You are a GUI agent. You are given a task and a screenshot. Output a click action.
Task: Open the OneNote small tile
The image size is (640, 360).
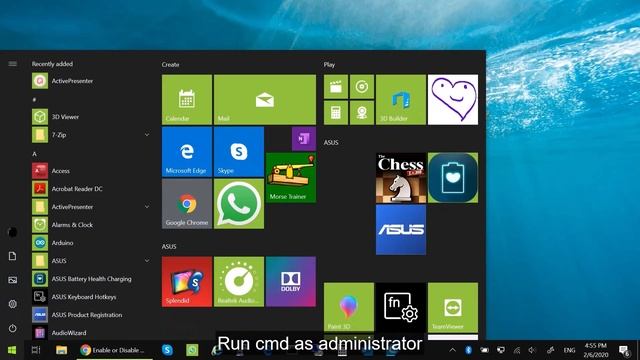tap(304, 139)
